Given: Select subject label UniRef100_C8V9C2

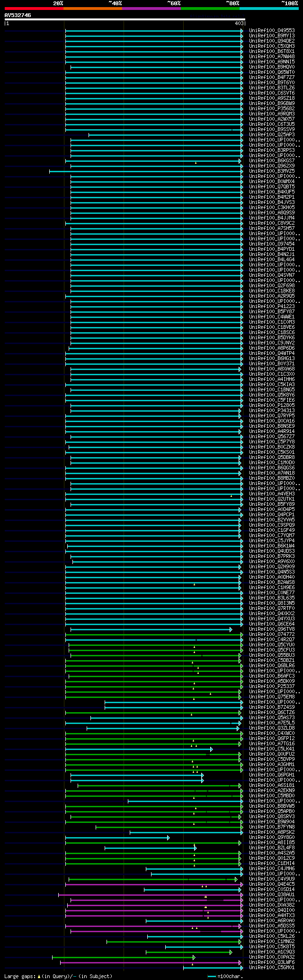Looking at the screenshot, I should (272, 223).
